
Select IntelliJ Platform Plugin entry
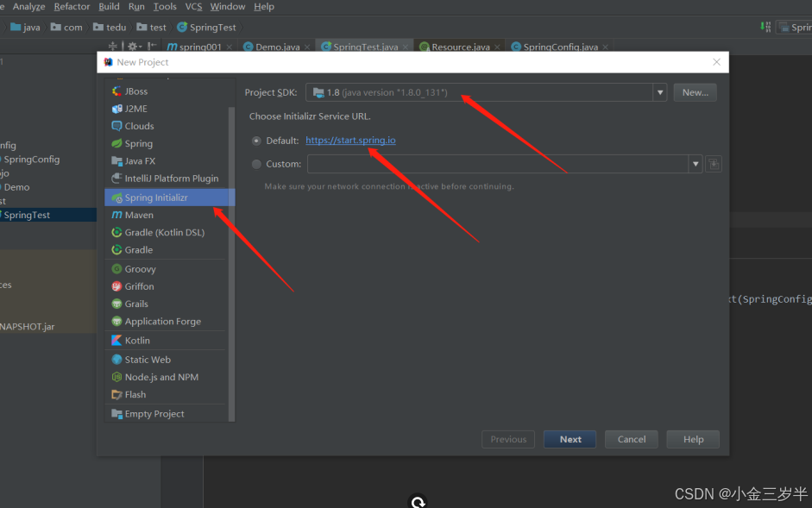click(x=167, y=179)
